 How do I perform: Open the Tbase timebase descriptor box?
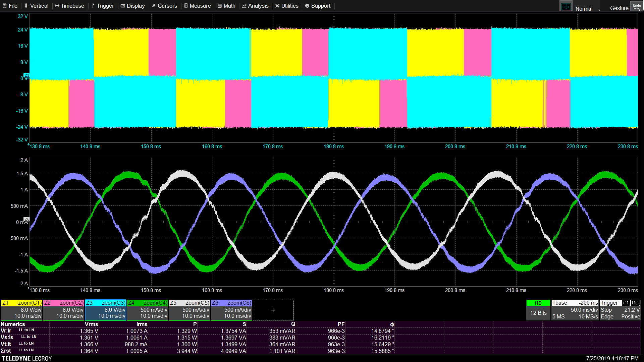point(575,310)
